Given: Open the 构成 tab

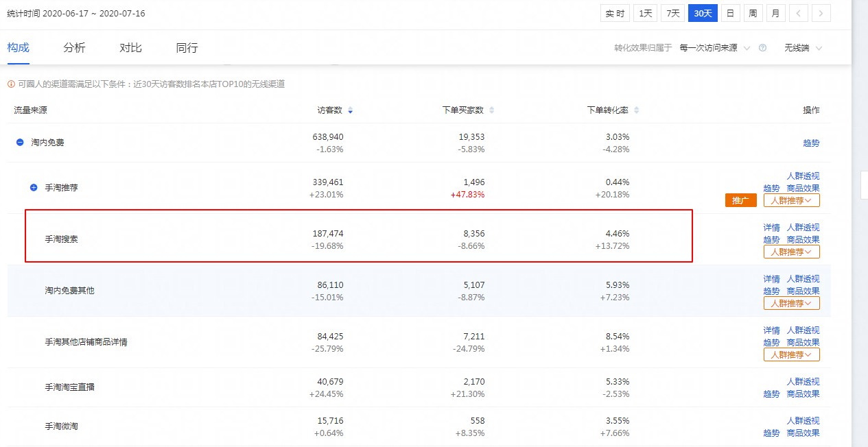Looking at the screenshot, I should 19,48.
